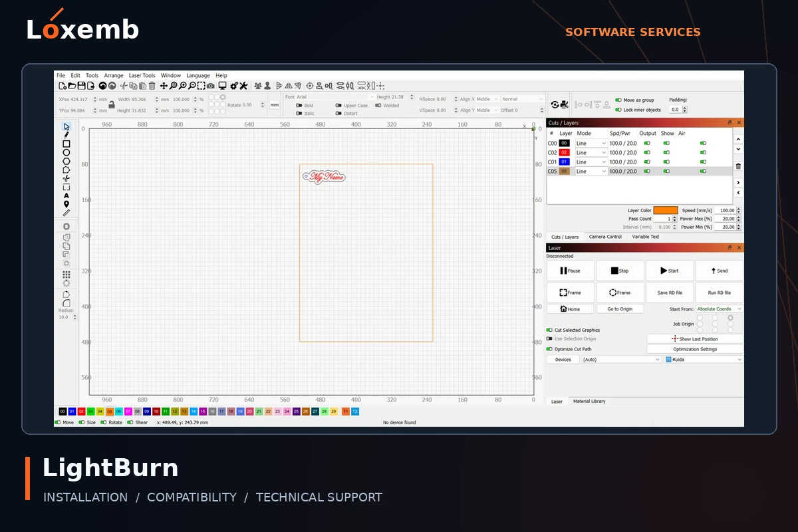Select the Position Laser pin tool
The width and height of the screenshot is (798, 532).
tap(66, 204)
